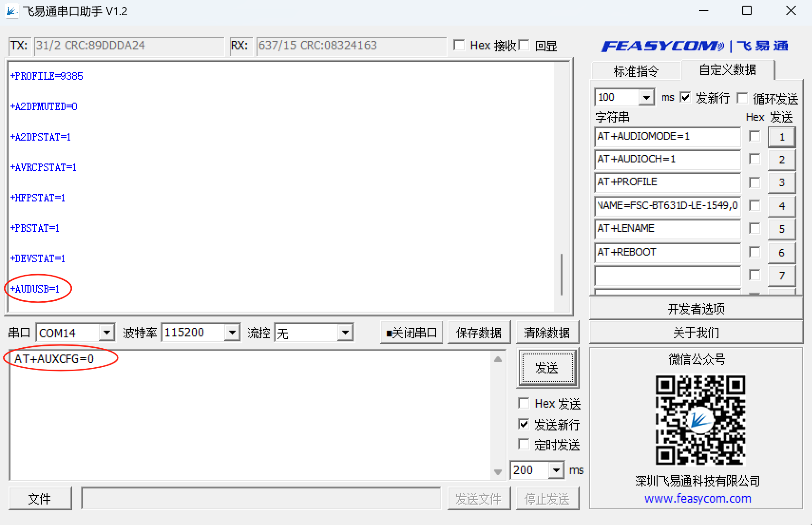Viewport: 812px width, 525px height.
Task: Switch to the 标准指令 tab
Action: (x=636, y=71)
